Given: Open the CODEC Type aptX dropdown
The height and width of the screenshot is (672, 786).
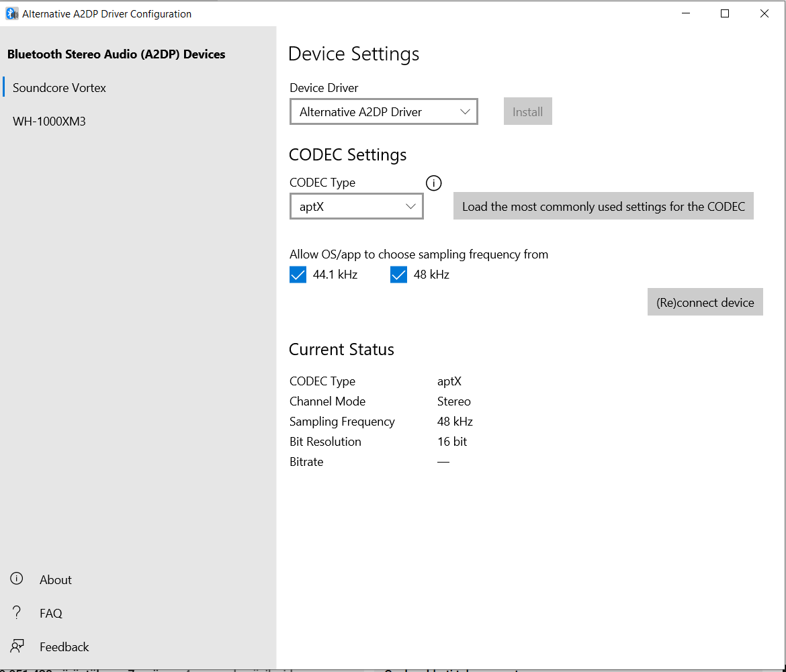Looking at the screenshot, I should (357, 206).
